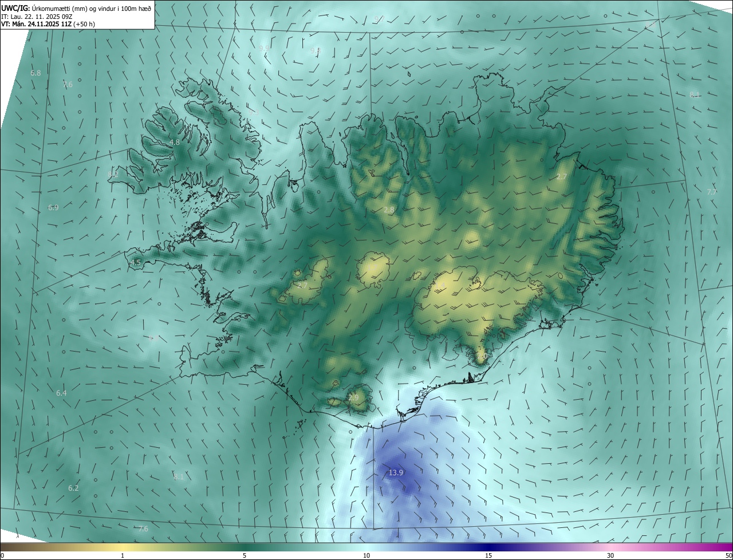Select the colour scale tick label 10
The width and height of the screenshot is (733, 560).
point(366,555)
